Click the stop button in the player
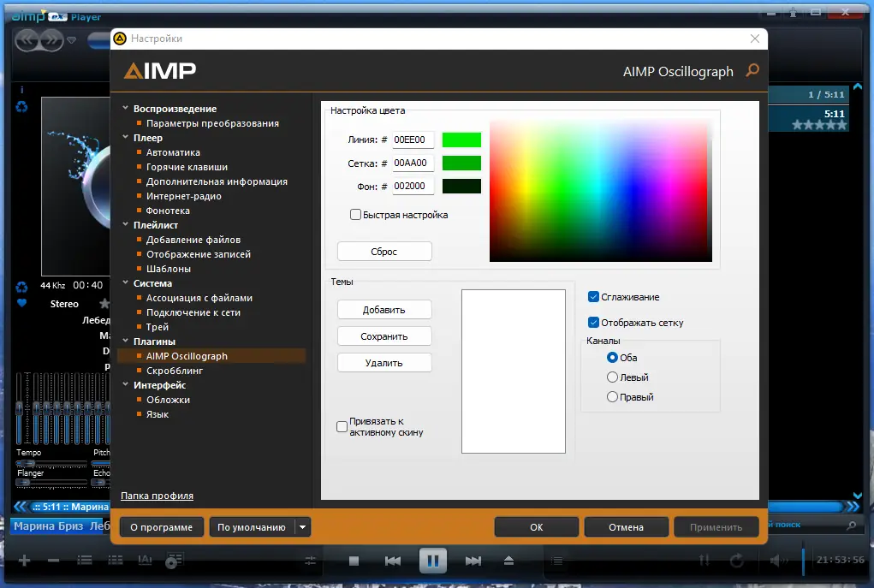This screenshot has width=874, height=588. pyautogui.click(x=354, y=561)
